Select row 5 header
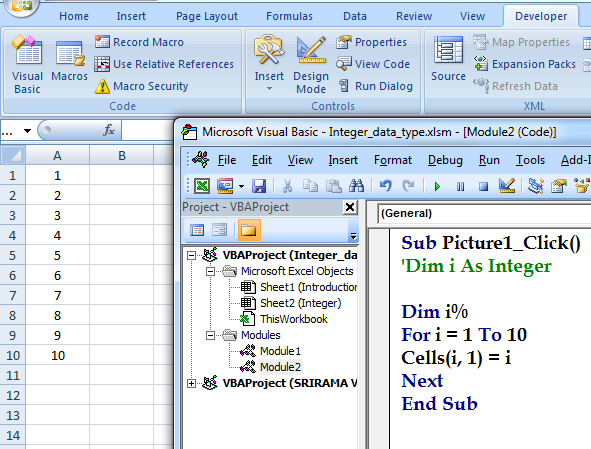The height and width of the screenshot is (449, 591). click(12, 256)
